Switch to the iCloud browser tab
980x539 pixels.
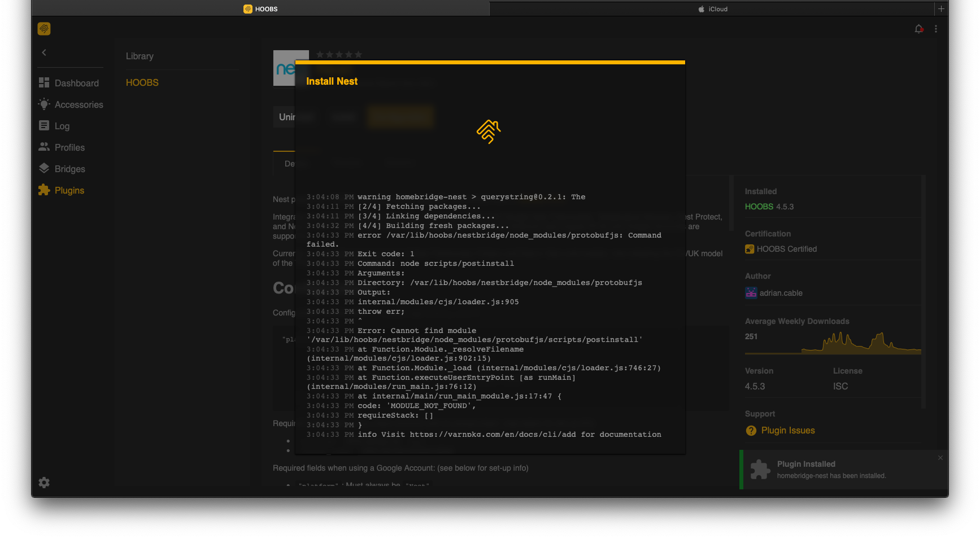click(713, 8)
